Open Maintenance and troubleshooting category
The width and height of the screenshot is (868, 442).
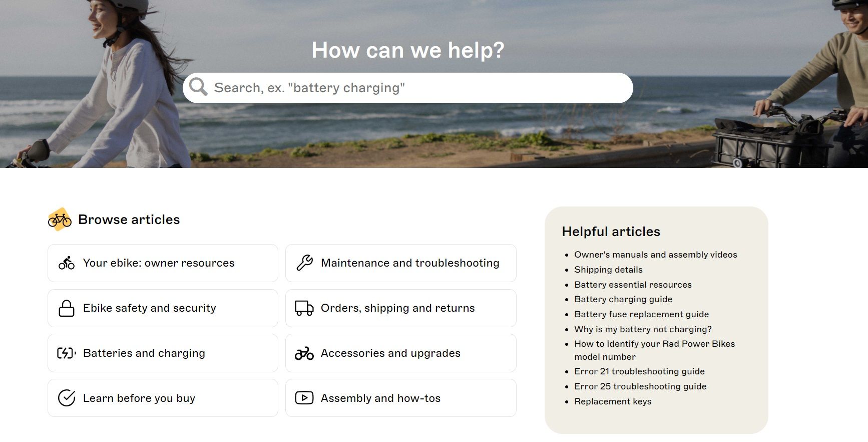(x=409, y=263)
